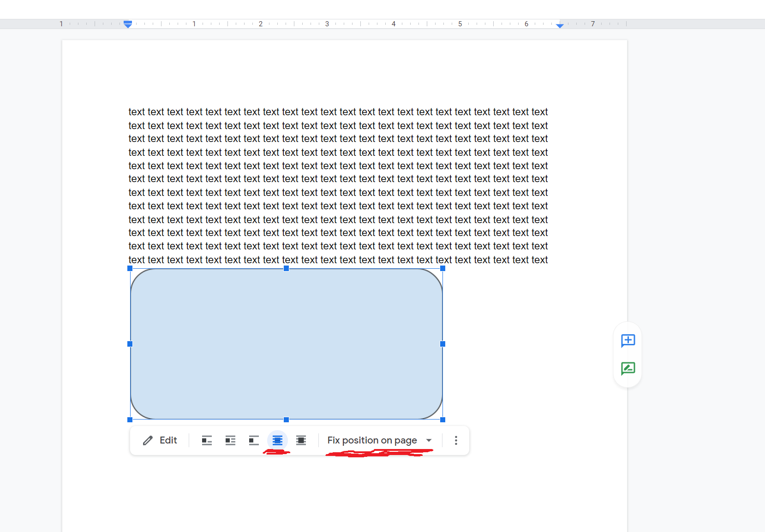
Task: Select the Break text icon
Action: 254,440
